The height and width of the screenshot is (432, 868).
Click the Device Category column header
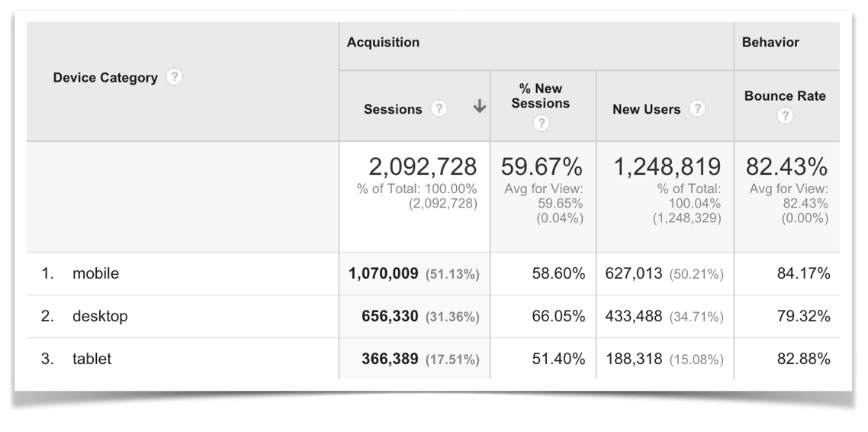(105, 78)
